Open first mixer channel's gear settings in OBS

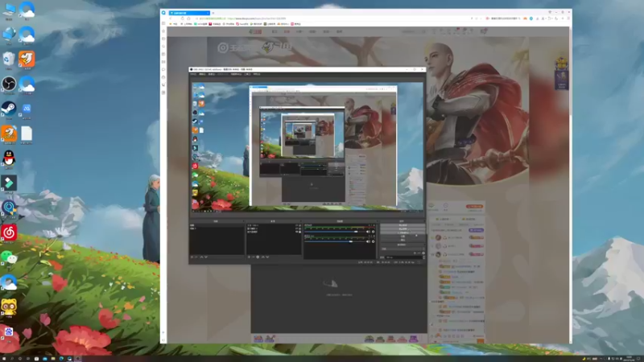click(373, 232)
